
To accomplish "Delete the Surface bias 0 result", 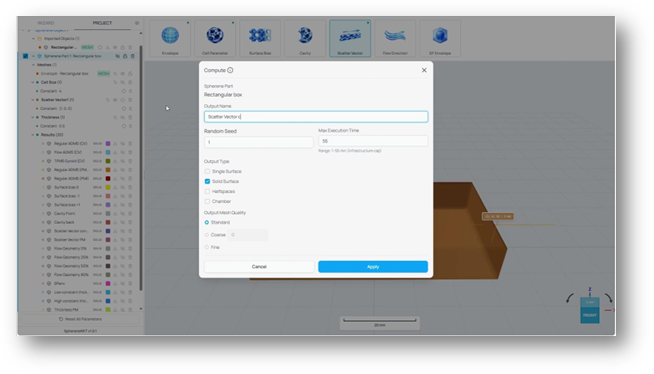I will point(130,187).
